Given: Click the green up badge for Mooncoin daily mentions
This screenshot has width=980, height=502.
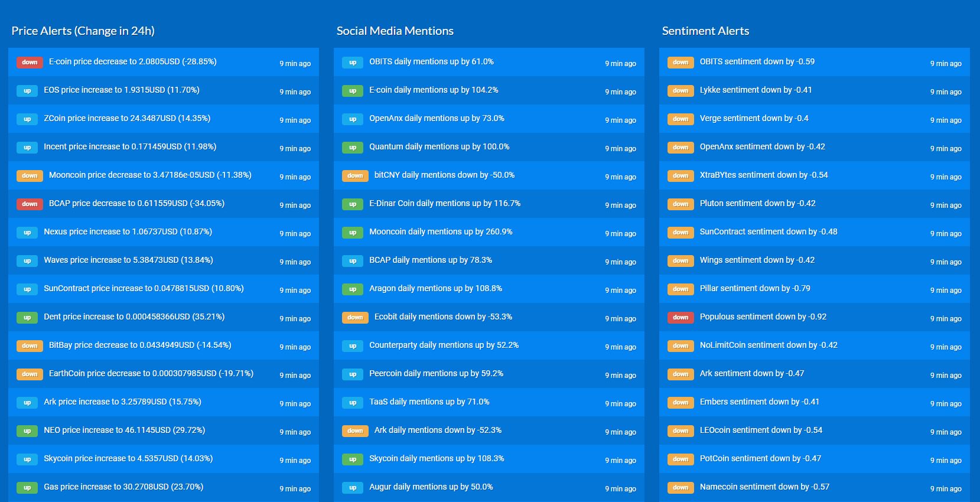Looking at the screenshot, I should 353,232.
